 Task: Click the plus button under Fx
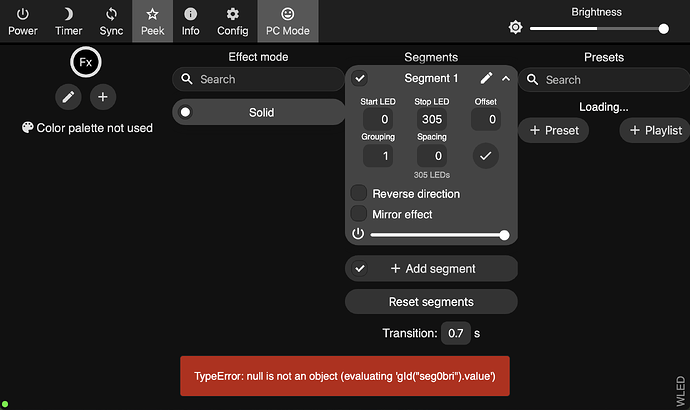[x=103, y=97]
